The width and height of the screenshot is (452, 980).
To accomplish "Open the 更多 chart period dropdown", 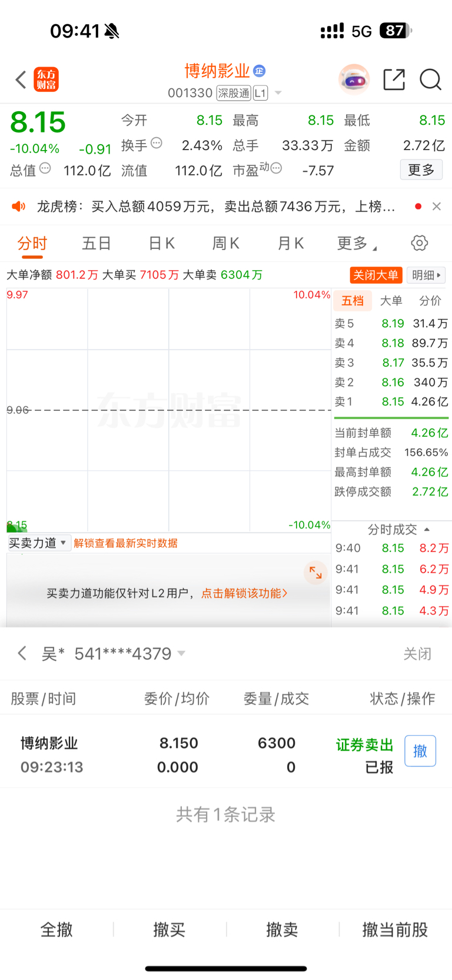I will coord(357,243).
